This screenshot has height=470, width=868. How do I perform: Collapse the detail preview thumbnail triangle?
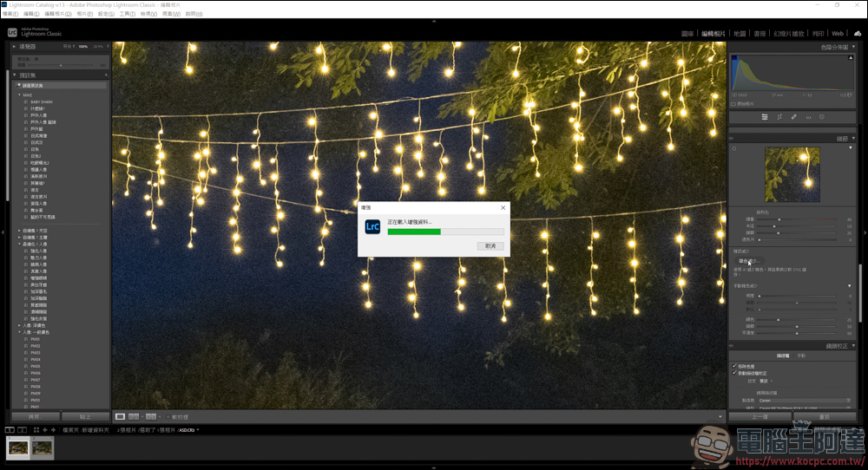[851, 148]
